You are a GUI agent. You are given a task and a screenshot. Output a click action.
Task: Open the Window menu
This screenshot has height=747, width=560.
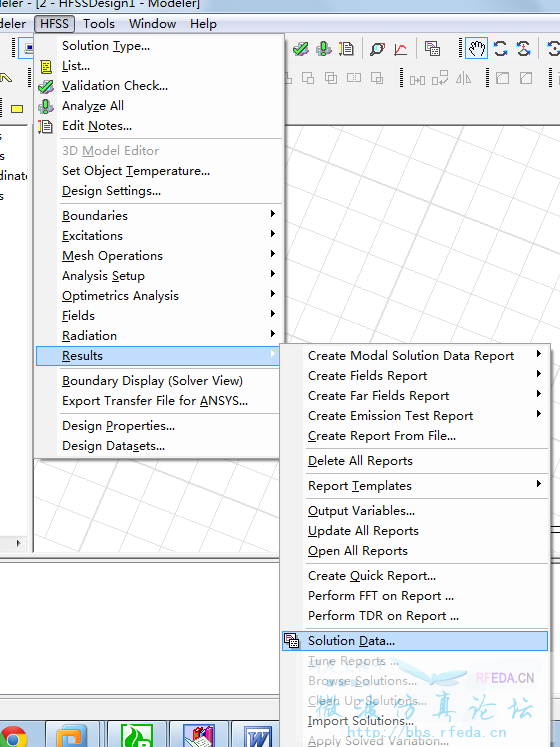pos(153,24)
